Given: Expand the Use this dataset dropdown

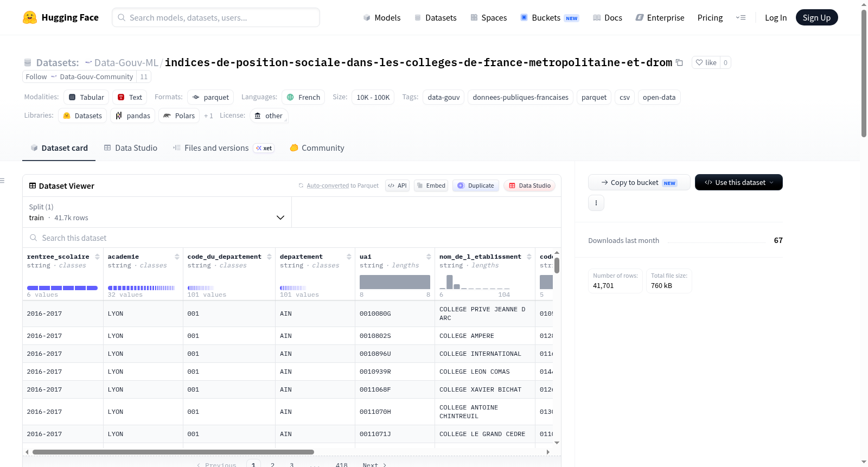Looking at the screenshot, I should click(739, 182).
